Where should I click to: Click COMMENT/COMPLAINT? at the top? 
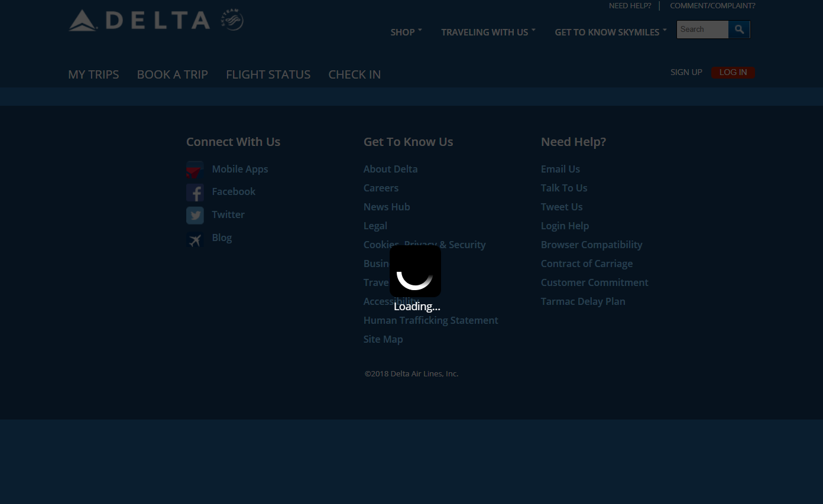(712, 5)
